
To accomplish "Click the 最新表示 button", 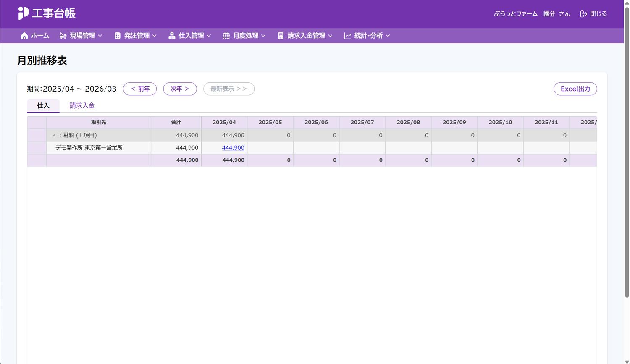I will coord(229,89).
